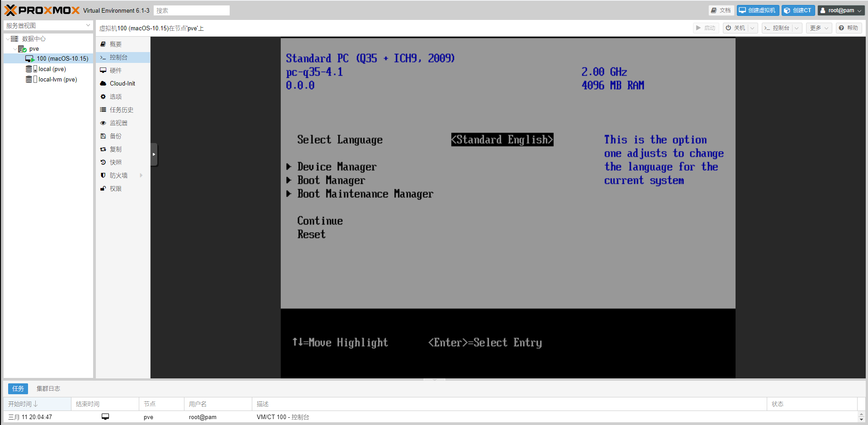The height and width of the screenshot is (425, 868).
Task: Select the 任务 tasks tab
Action: point(18,389)
